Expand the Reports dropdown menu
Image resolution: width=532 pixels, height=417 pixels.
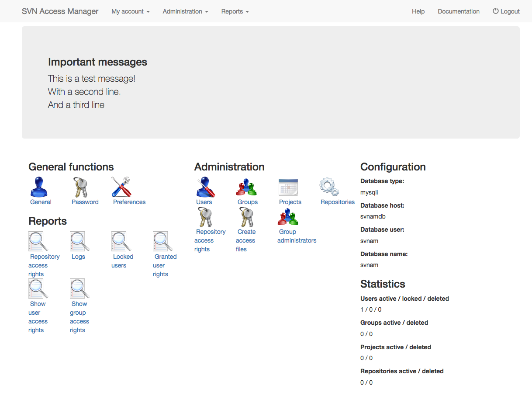coord(235,11)
